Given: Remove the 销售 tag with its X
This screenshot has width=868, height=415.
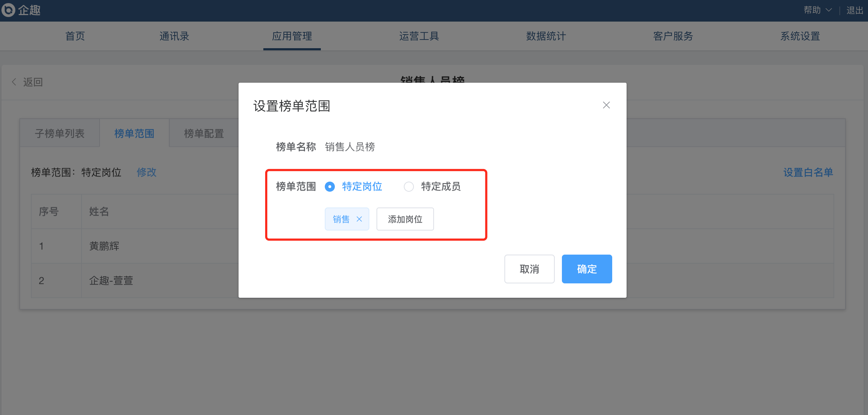Looking at the screenshot, I should point(359,219).
